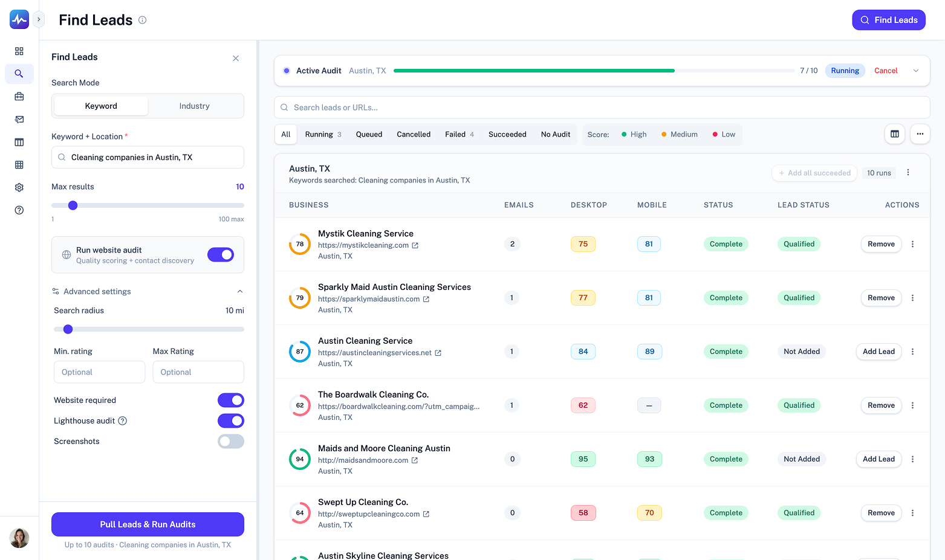Toggle the Lighthouse audit switch
The width and height of the screenshot is (945, 560).
coord(231,420)
